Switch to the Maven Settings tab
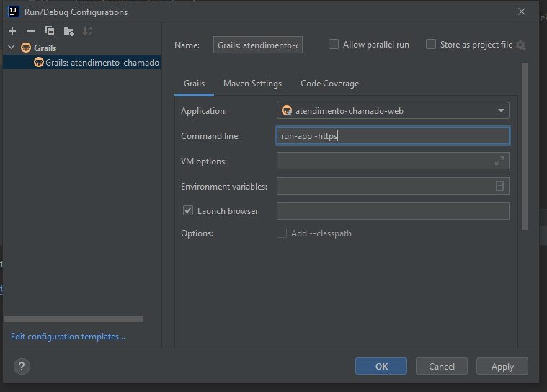Screen dimensions: 547x392 pos(252,84)
